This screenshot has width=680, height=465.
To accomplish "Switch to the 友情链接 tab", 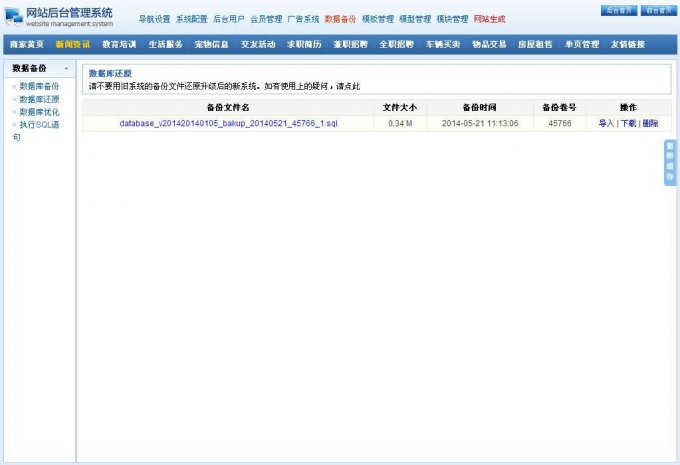I will coord(628,44).
